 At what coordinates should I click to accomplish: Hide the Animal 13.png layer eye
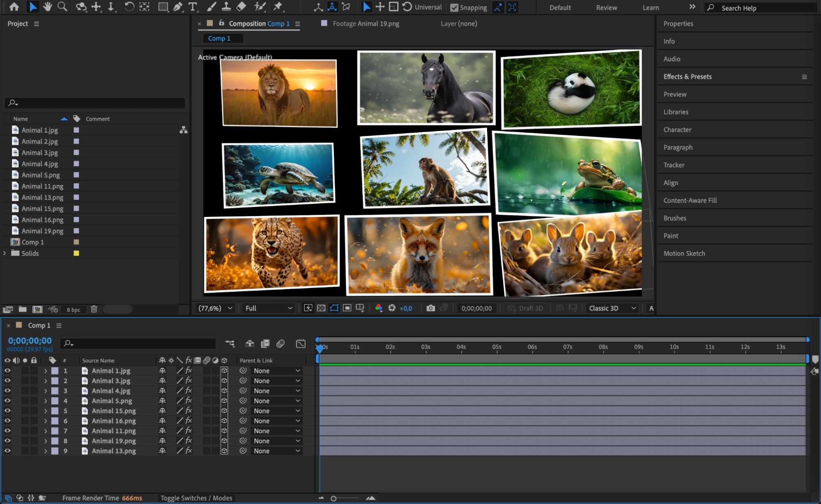click(7, 451)
